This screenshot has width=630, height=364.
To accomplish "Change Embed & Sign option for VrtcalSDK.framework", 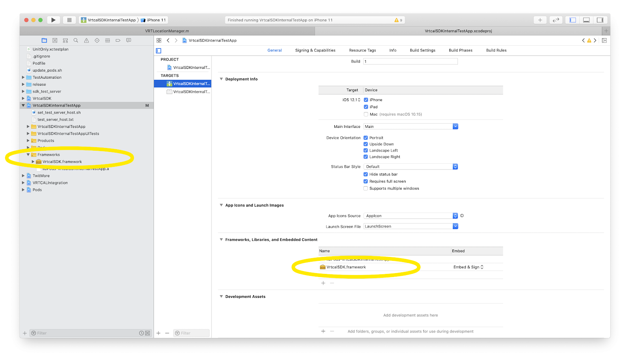I will tap(468, 267).
